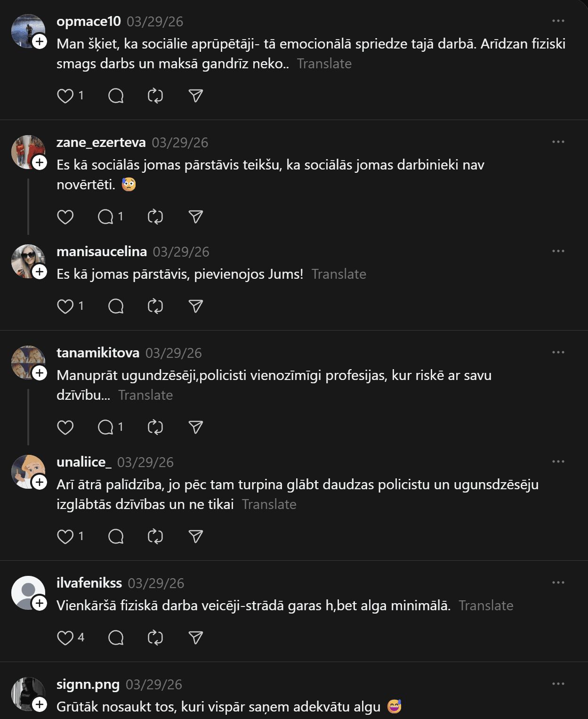
Task: Open more options for signn.png's comment
Action: coord(558,684)
